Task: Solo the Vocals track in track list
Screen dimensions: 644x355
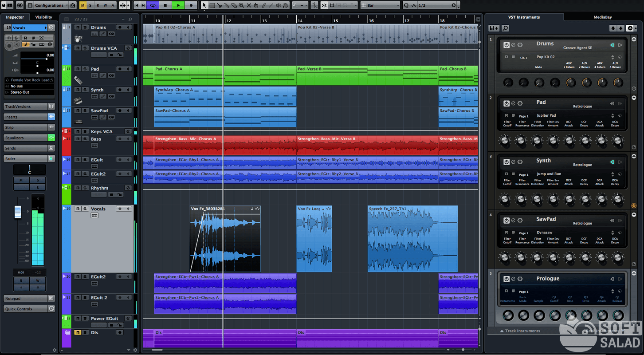Action: coord(85,209)
